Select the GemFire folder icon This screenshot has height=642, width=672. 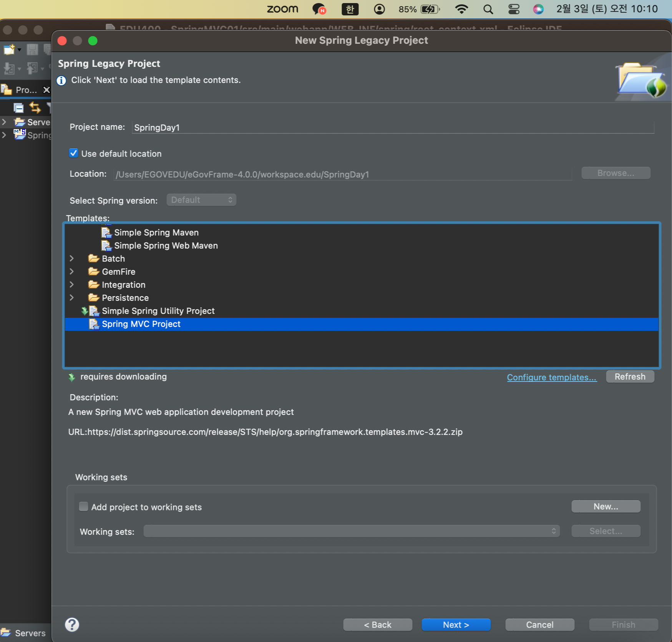94,271
